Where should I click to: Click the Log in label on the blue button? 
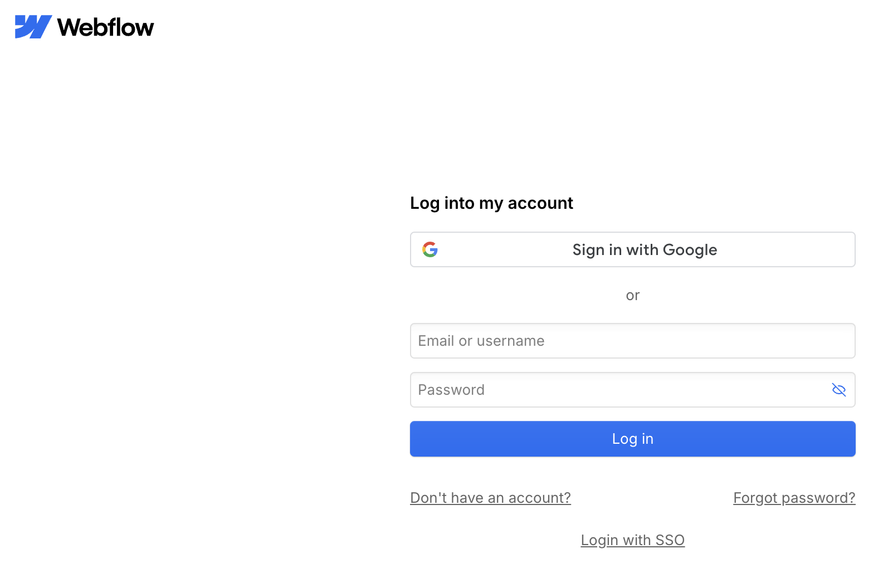(633, 439)
